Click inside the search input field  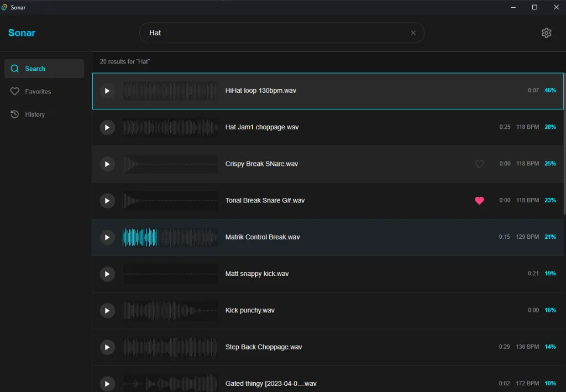click(x=249, y=33)
